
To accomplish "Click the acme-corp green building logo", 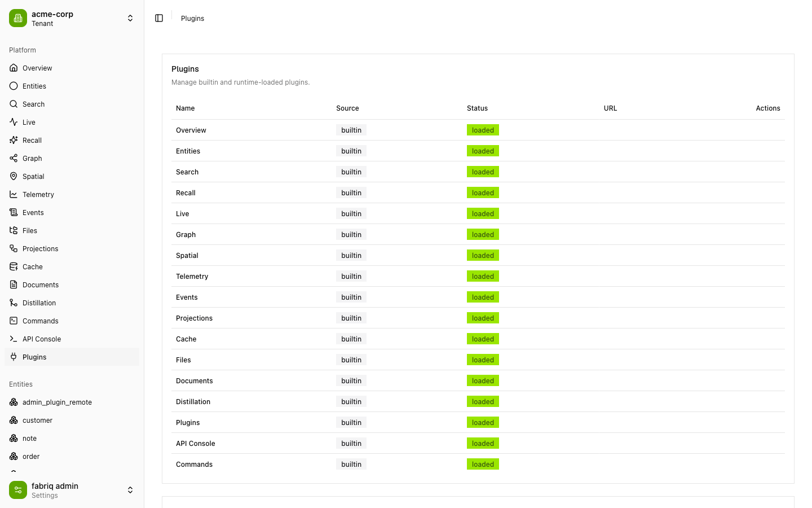I will coord(18,18).
